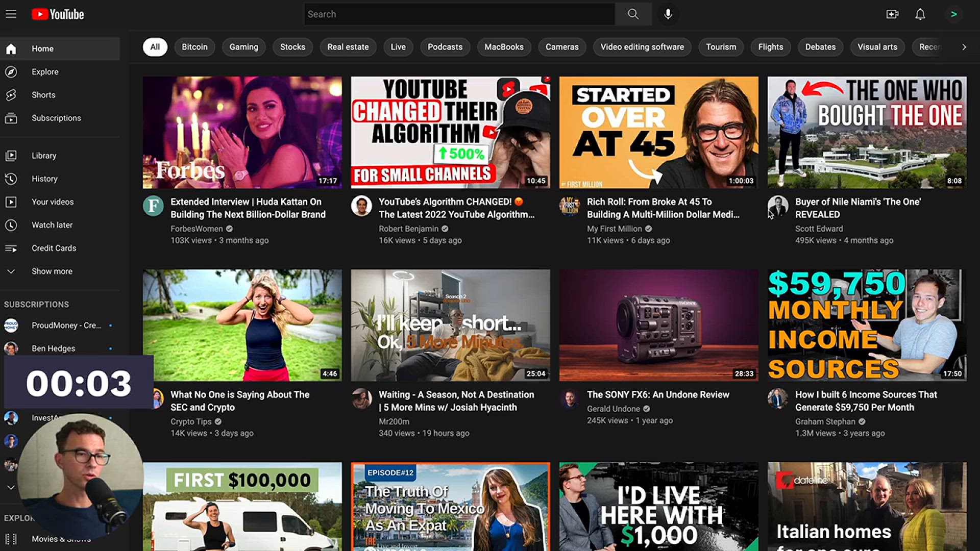
Task: Open the account avatar menu
Action: click(x=953, y=14)
